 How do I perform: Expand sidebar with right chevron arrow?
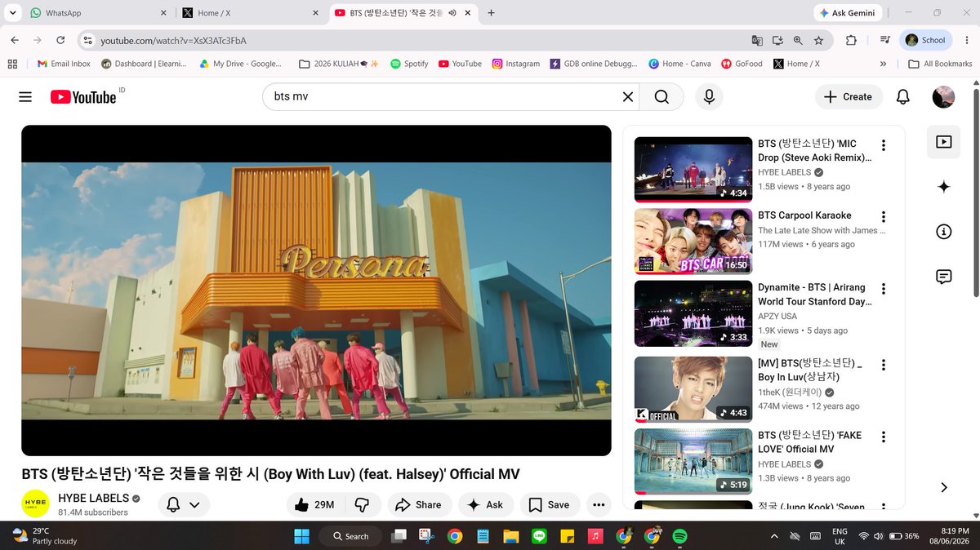click(944, 487)
